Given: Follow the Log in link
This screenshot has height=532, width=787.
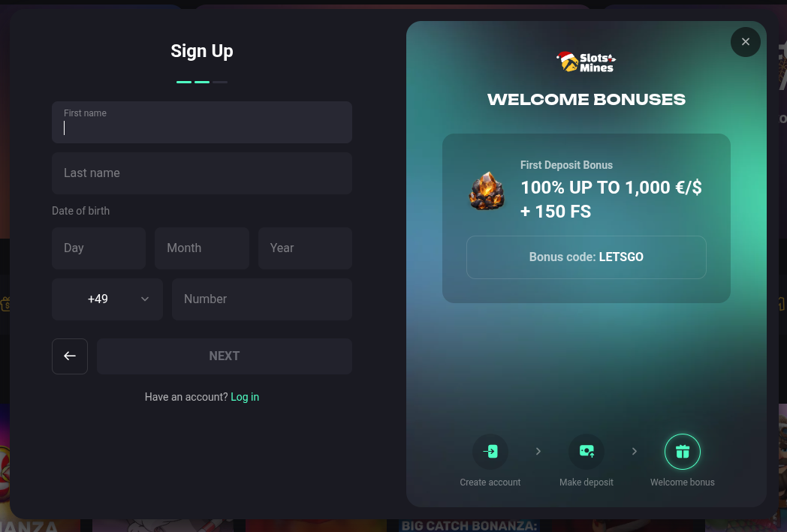Looking at the screenshot, I should [x=245, y=397].
